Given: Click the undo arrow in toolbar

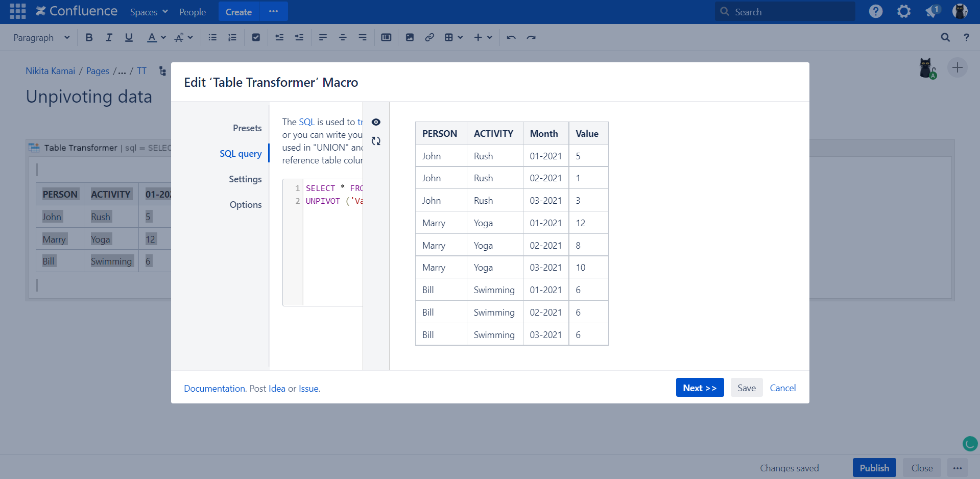Looking at the screenshot, I should pos(511,37).
